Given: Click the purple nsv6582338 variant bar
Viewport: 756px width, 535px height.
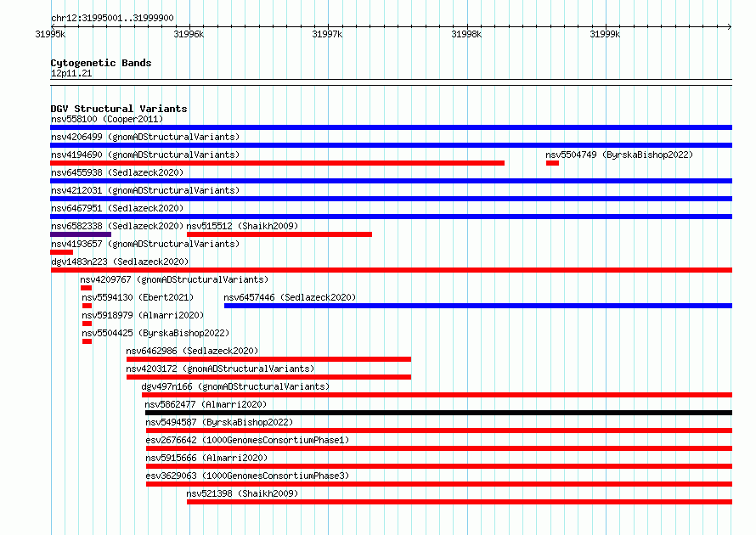Looking at the screenshot, I should click(x=81, y=234).
